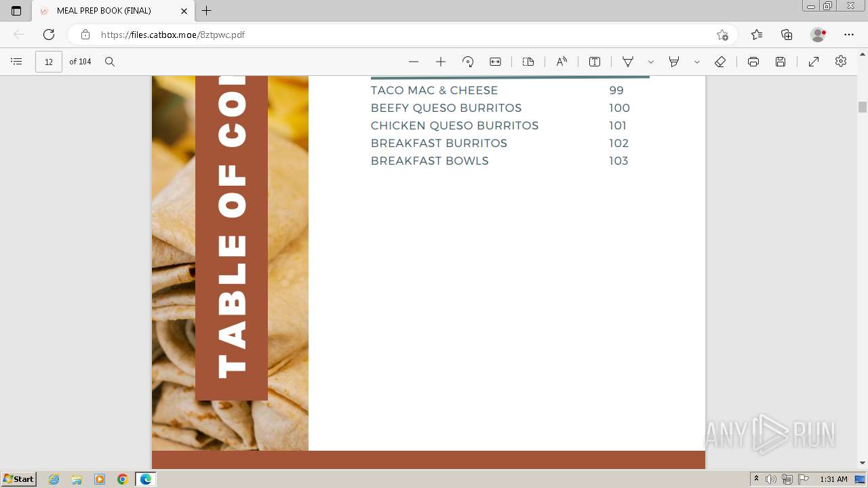Click BREAKFAST BURRITOS entry
This screenshot has width=868, height=488.
(x=439, y=143)
